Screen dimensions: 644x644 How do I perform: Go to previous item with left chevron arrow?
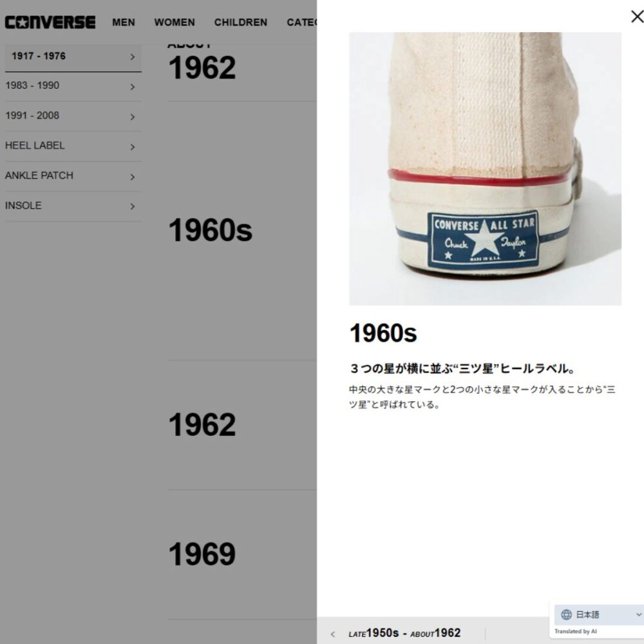[333, 634]
